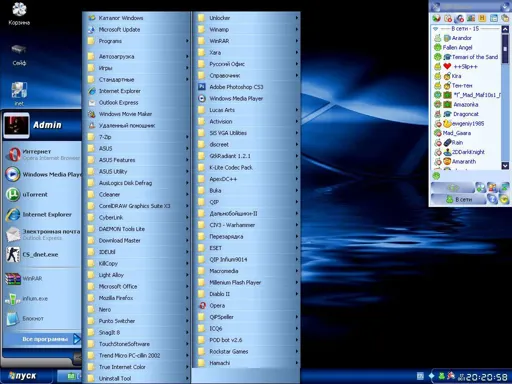
Task: Launch Opera via the Интернет pinned item
Action: click(42, 154)
